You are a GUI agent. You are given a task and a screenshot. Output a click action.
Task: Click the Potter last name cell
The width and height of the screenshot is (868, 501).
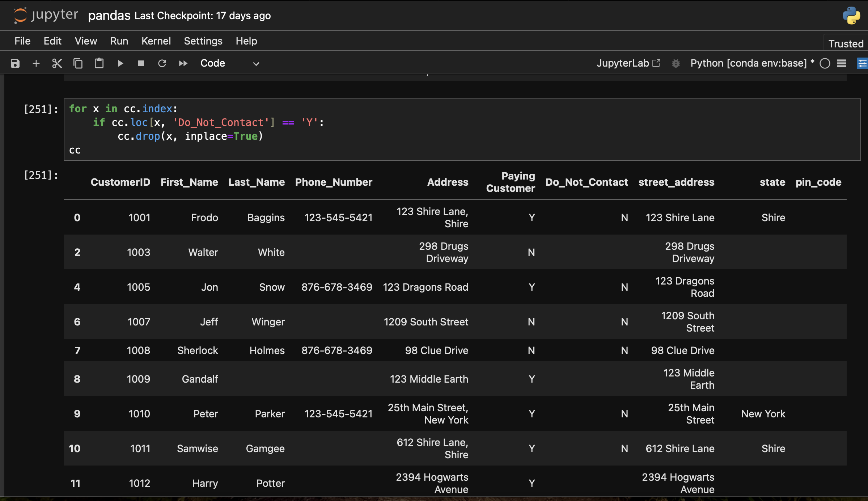(x=270, y=483)
